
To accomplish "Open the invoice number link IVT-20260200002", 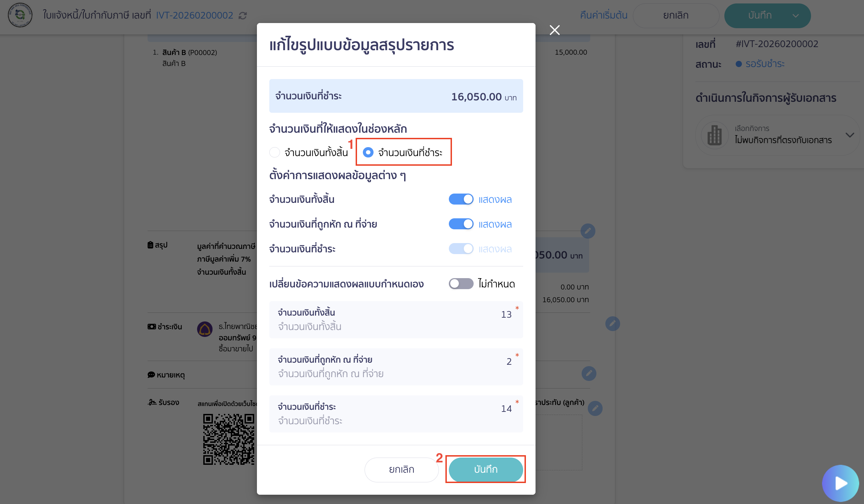I will pyautogui.click(x=195, y=15).
